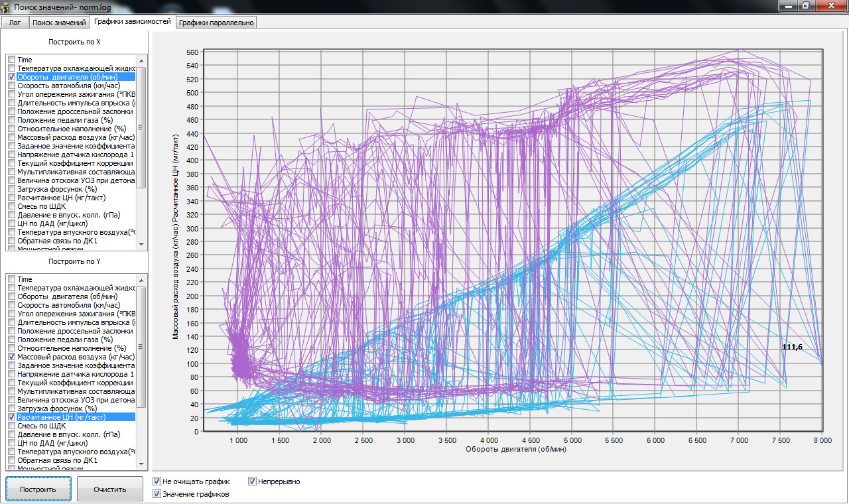Open the Поиск значений tab
Image resolution: width=849 pixels, height=504 pixels.
point(59,23)
